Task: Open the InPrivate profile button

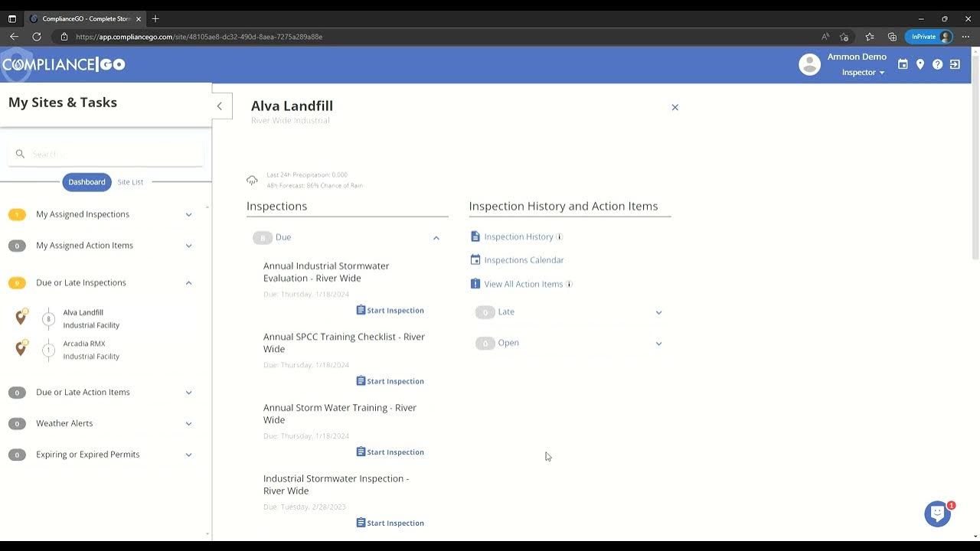Action: coord(929,37)
